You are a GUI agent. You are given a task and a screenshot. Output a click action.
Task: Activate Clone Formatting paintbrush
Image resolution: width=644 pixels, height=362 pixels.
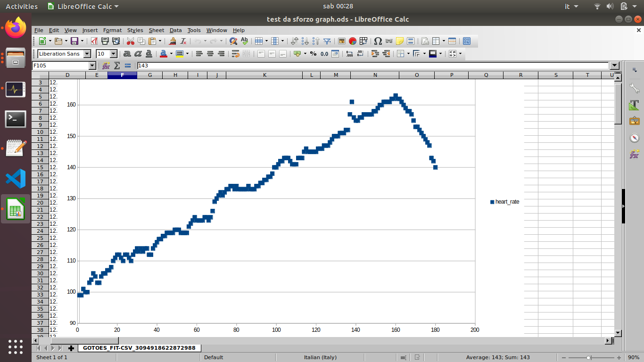click(173, 41)
